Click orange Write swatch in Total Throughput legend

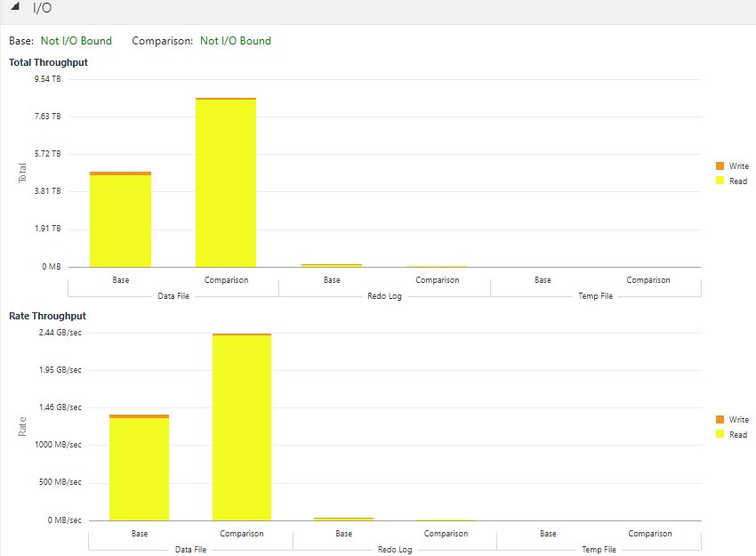720,166
